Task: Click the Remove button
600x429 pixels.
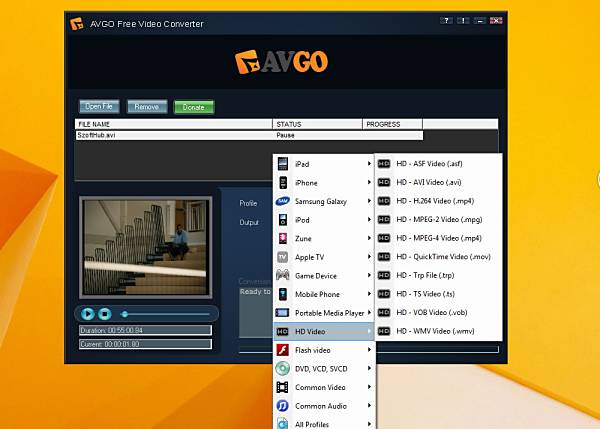Action: coord(147,107)
